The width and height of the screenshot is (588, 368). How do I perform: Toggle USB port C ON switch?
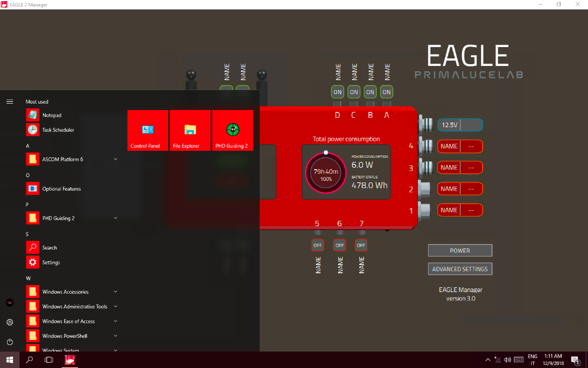pos(354,92)
